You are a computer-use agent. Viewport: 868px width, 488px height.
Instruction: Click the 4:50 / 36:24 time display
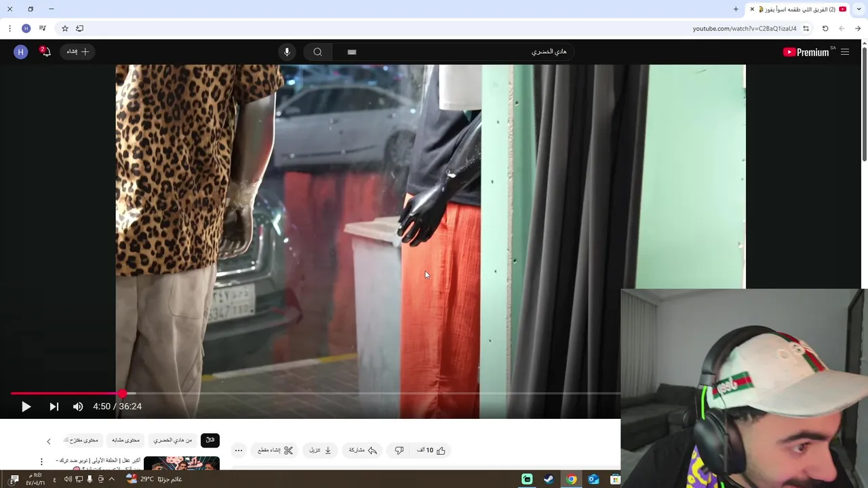pos(117,407)
